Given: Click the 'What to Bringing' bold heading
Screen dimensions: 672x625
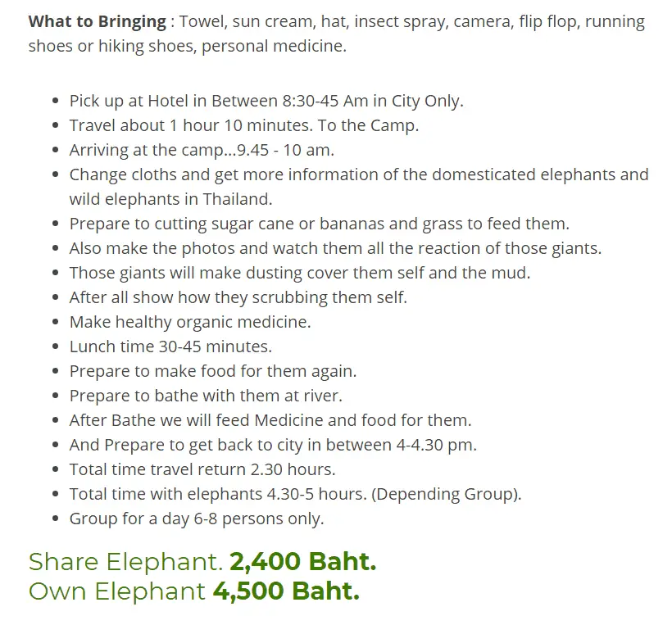Looking at the screenshot, I should click(98, 22).
